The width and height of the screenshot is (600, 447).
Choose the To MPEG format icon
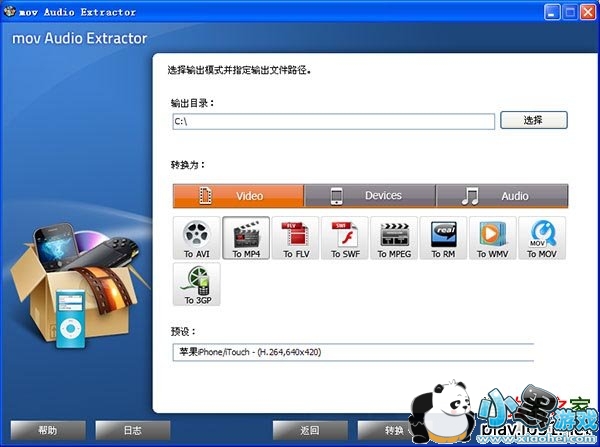pos(394,238)
